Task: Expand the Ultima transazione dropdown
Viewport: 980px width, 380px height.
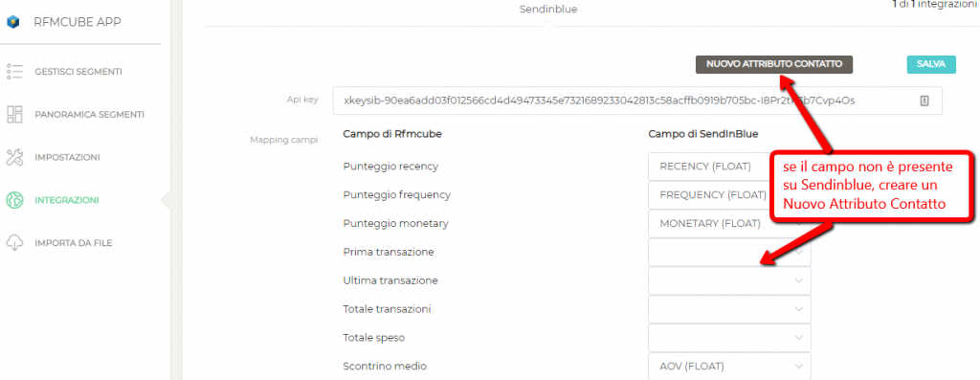Action: coord(729,280)
